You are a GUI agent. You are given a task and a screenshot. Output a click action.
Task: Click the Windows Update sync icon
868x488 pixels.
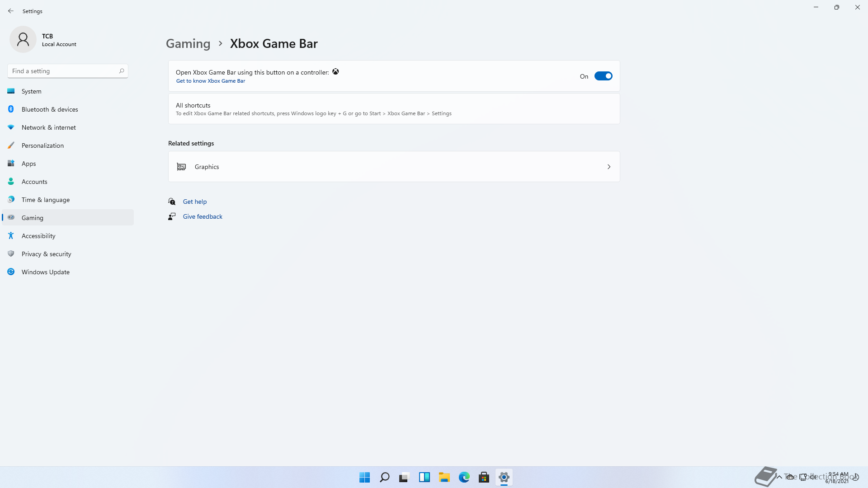[11, 272]
